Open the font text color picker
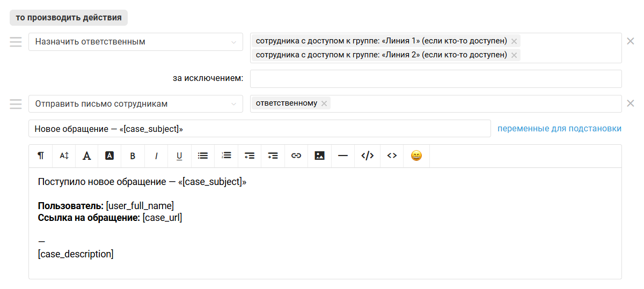Viewport: 644px width, 289px height. pos(86,156)
